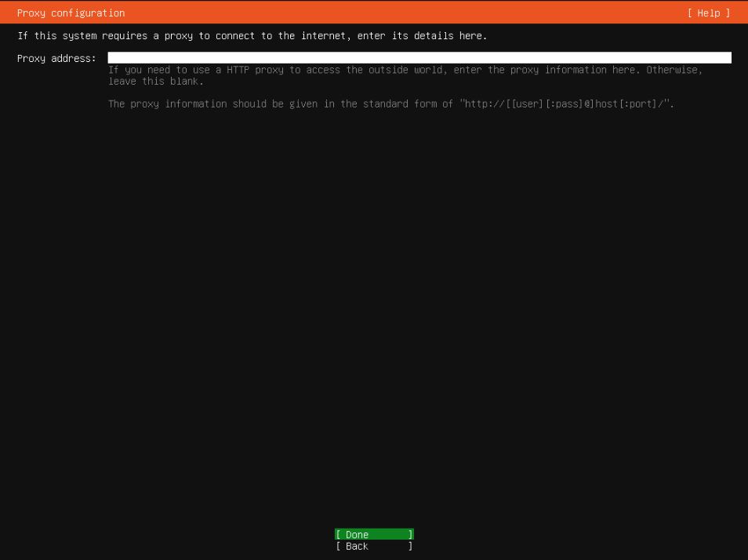Viewport: 748px width, 560px height.
Task: Click the Proxy configuration title
Action: point(71,13)
